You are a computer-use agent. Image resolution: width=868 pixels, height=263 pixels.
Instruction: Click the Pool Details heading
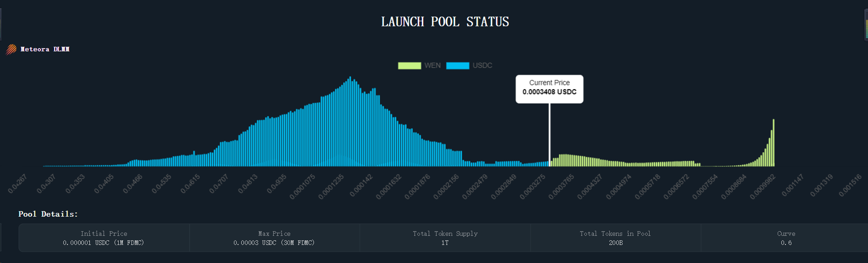pos(48,214)
